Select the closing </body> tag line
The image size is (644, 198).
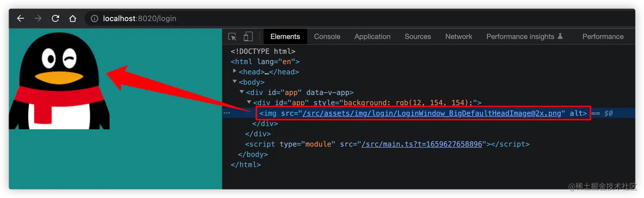[253, 154]
